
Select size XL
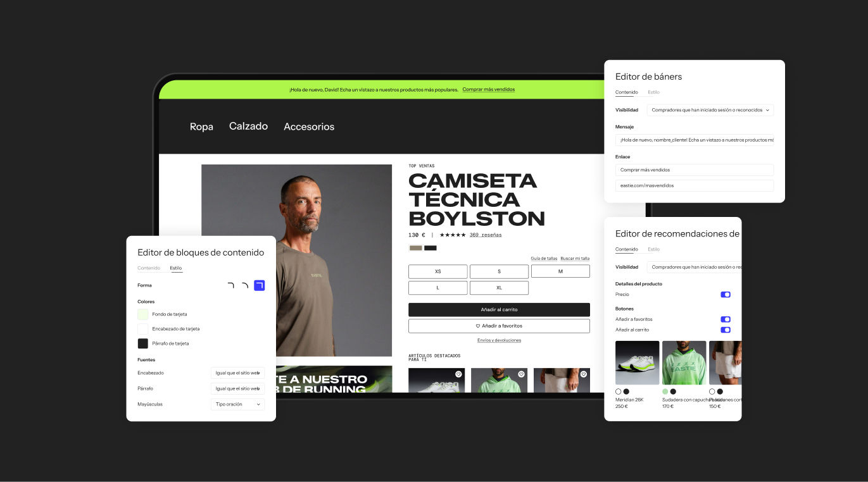tap(499, 288)
